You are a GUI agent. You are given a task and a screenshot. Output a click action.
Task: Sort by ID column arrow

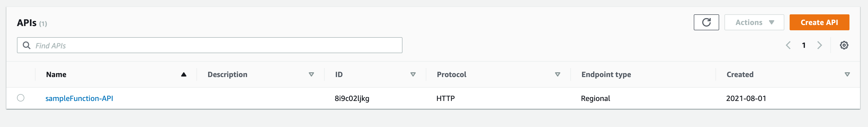click(x=413, y=75)
